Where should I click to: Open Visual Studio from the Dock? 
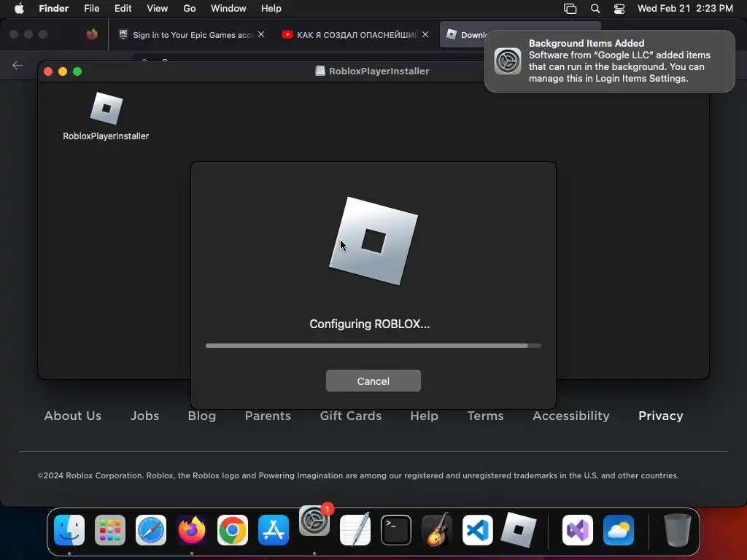pos(578,530)
